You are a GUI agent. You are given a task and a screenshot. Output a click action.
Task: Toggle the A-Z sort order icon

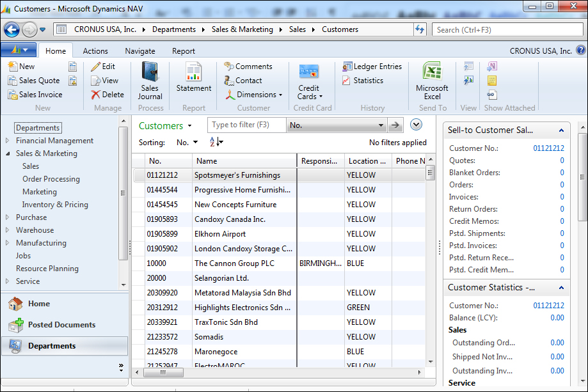pyautogui.click(x=216, y=142)
